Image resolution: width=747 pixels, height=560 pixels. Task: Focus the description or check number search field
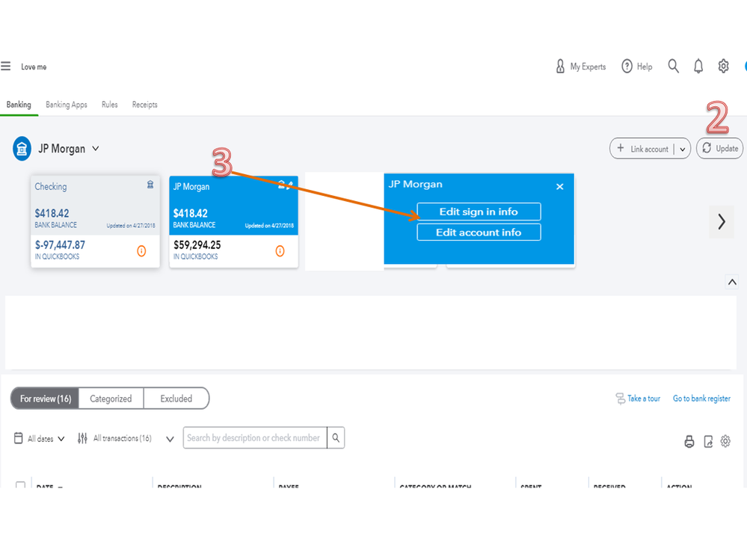point(255,437)
